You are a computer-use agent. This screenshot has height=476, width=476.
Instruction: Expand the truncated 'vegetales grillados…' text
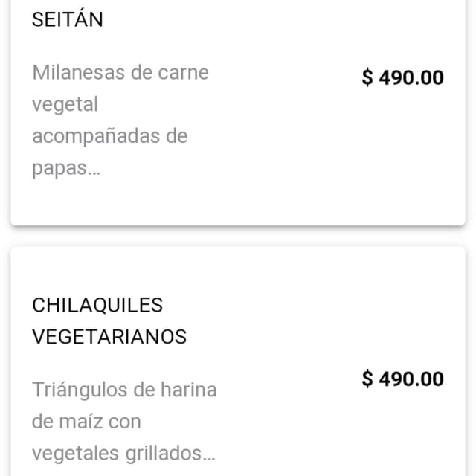click(x=123, y=454)
